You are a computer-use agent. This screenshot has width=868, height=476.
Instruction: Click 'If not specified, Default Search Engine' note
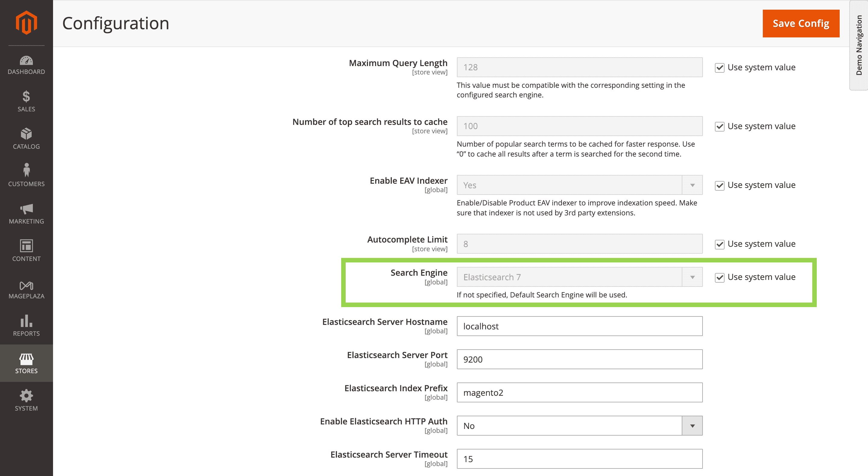click(x=542, y=295)
